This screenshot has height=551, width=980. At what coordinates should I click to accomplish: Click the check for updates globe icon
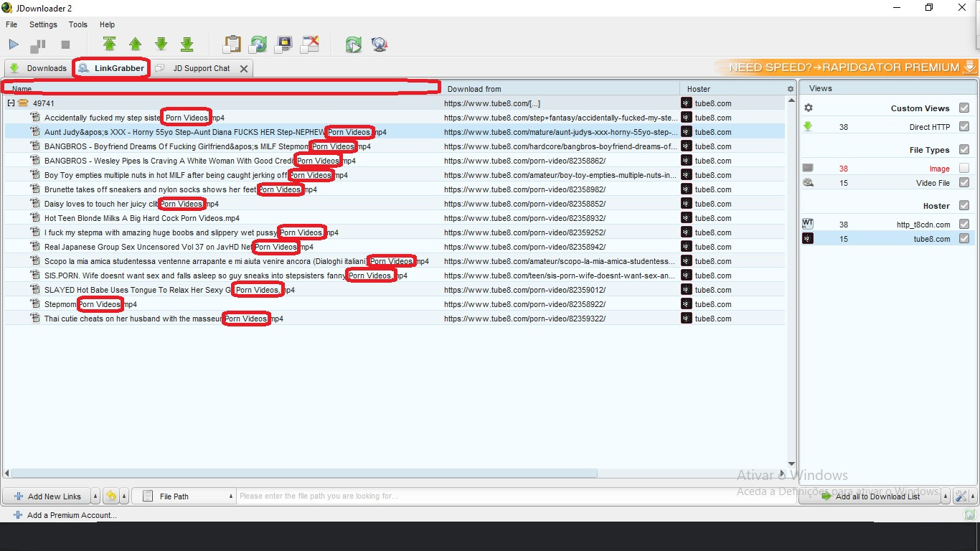(x=380, y=44)
